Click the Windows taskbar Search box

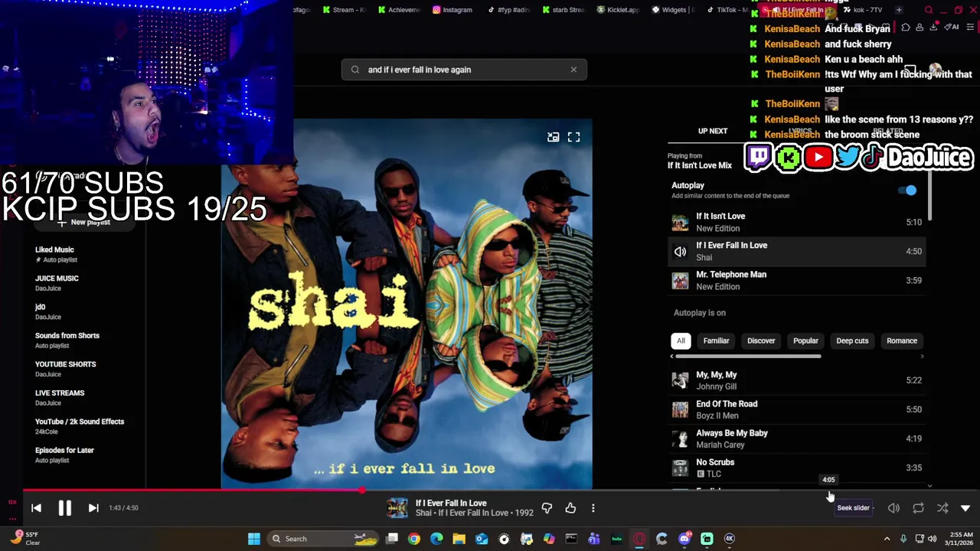(x=324, y=539)
